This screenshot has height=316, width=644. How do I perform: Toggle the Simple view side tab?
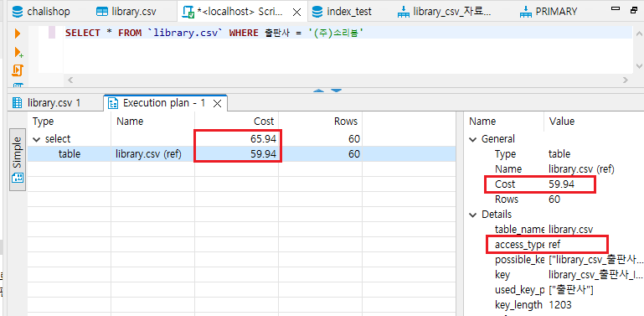pyautogui.click(x=18, y=159)
